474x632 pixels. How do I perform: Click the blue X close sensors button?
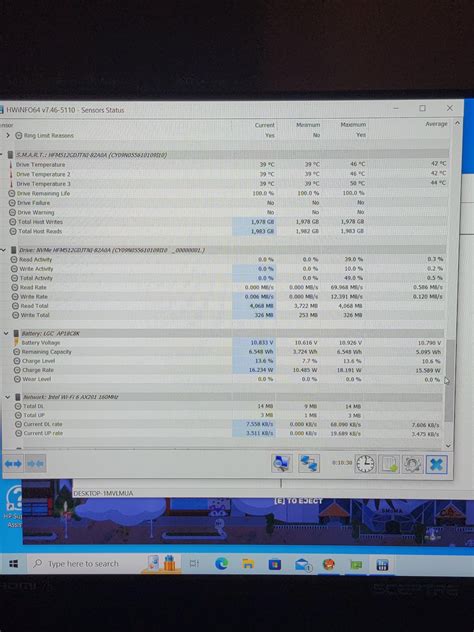coord(437,465)
